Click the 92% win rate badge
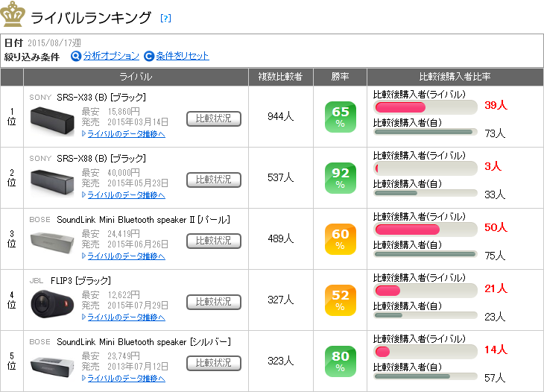The height and width of the screenshot is (392, 544). pyautogui.click(x=340, y=178)
